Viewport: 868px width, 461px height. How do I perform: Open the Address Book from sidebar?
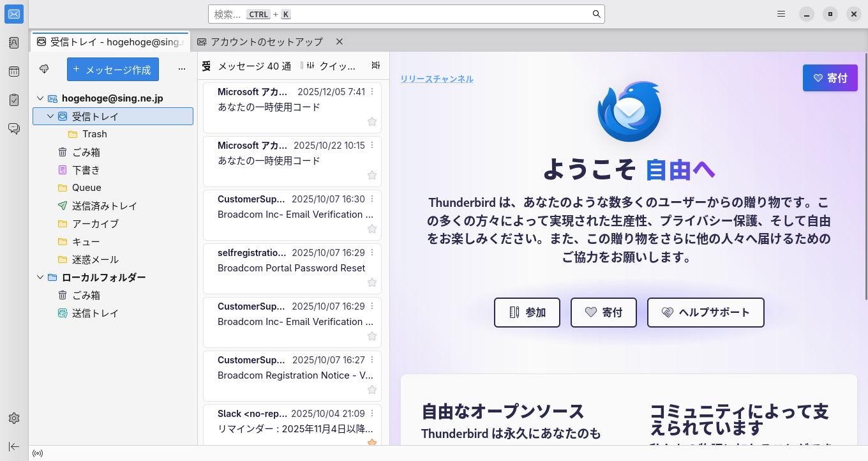tap(14, 43)
